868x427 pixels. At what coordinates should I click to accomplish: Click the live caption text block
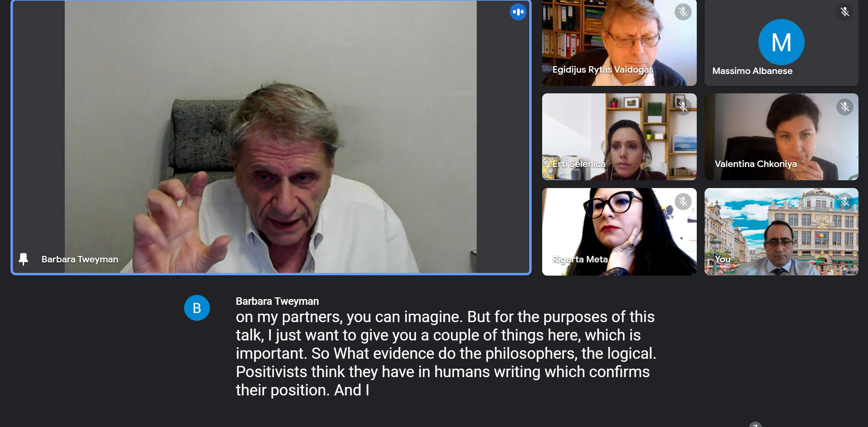446,353
